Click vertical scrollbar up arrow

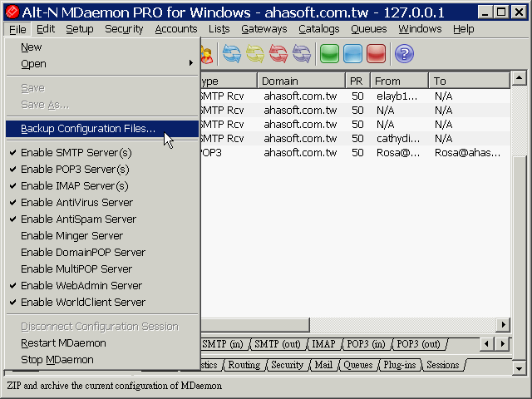pos(519,79)
